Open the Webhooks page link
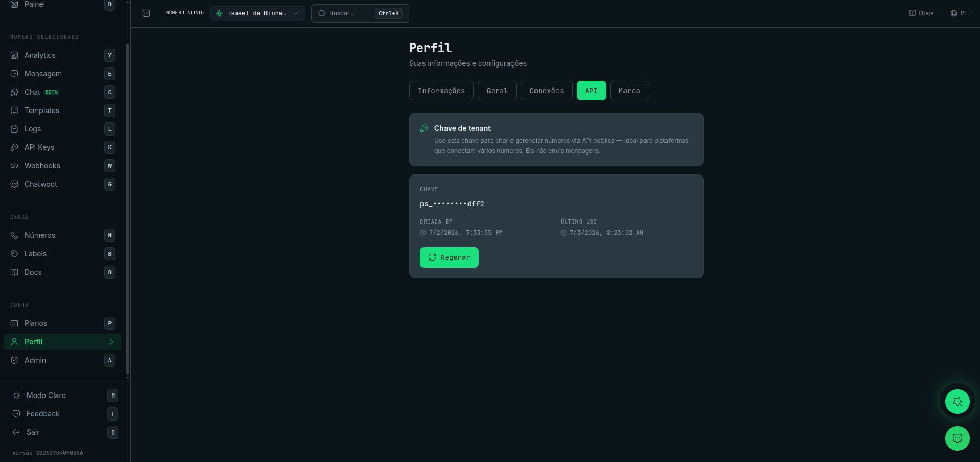 click(x=62, y=166)
